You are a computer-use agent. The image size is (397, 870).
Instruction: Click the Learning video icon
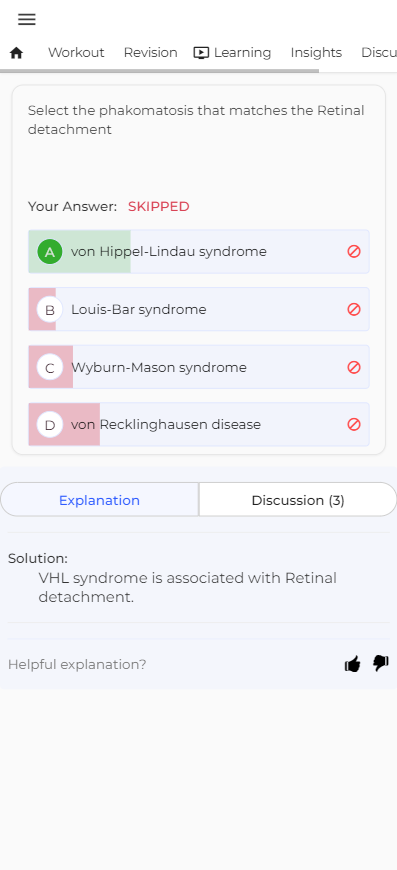click(x=201, y=53)
